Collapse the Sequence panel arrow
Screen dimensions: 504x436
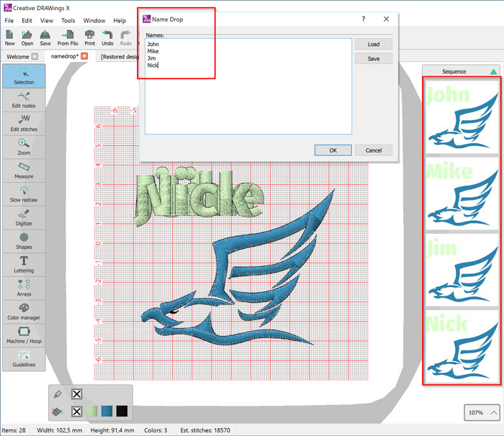(492, 71)
